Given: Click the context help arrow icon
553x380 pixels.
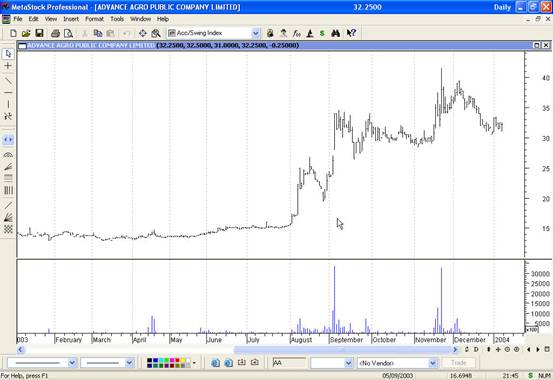Looking at the screenshot, I should tap(351, 33).
